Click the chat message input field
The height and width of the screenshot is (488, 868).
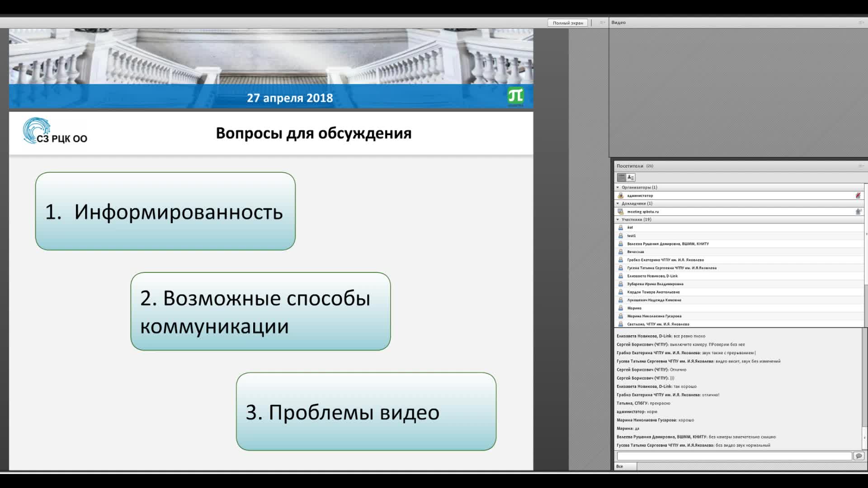(x=734, y=456)
